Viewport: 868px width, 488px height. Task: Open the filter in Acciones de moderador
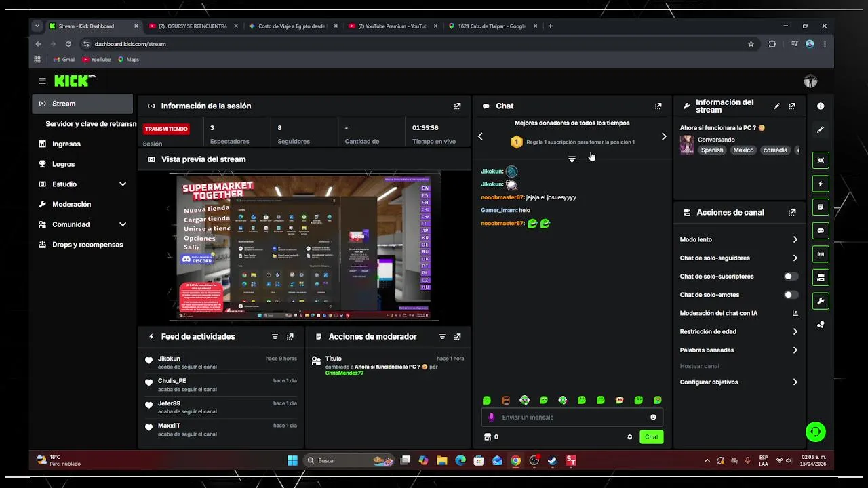[442, 337]
